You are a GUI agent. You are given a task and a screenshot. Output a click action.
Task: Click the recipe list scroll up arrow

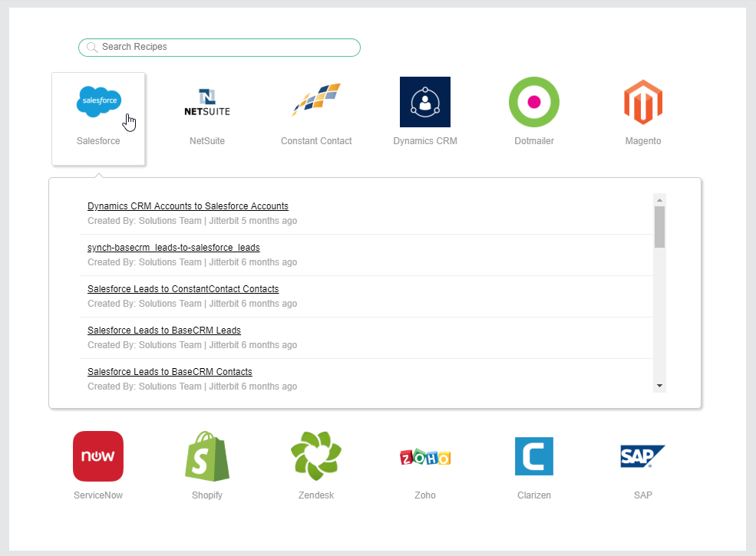tap(659, 200)
